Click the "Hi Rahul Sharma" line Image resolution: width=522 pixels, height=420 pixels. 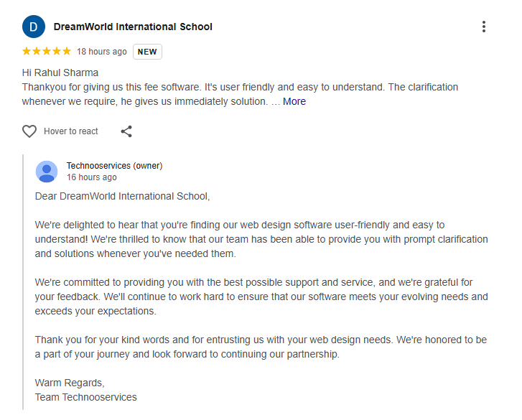60,73
